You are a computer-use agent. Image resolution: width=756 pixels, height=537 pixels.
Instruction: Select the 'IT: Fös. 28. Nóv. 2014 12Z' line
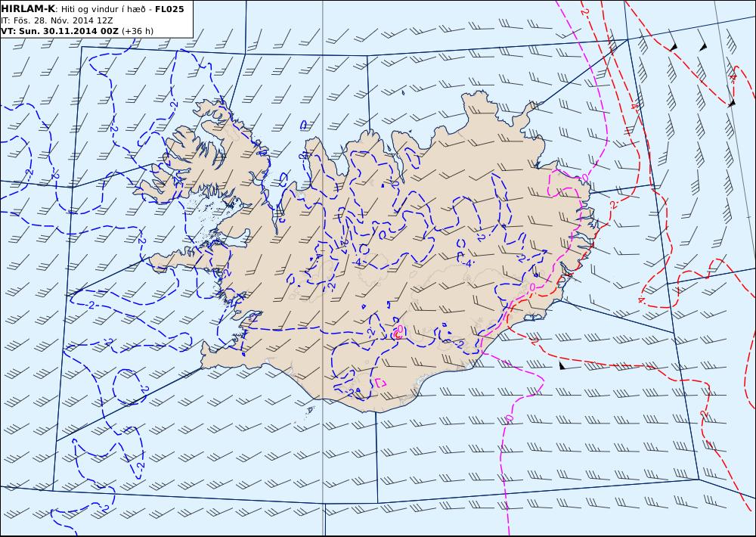point(57,20)
